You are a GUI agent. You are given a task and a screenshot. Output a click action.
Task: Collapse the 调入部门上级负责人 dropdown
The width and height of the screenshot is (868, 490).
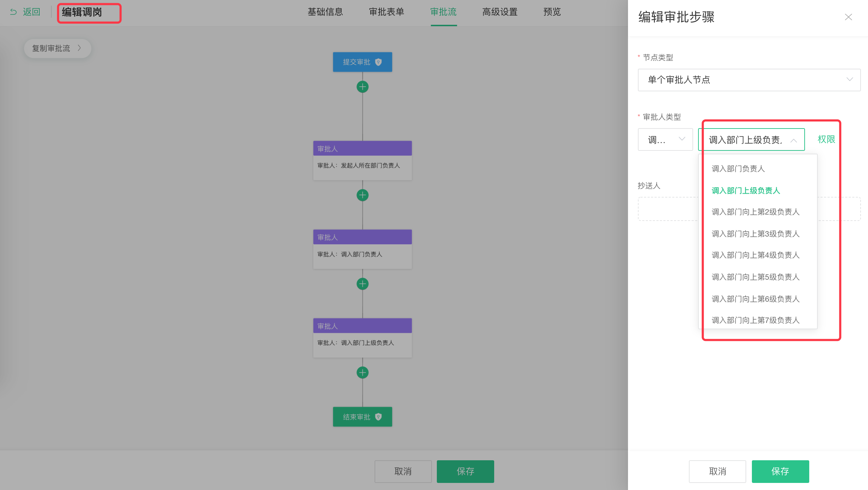click(x=794, y=140)
